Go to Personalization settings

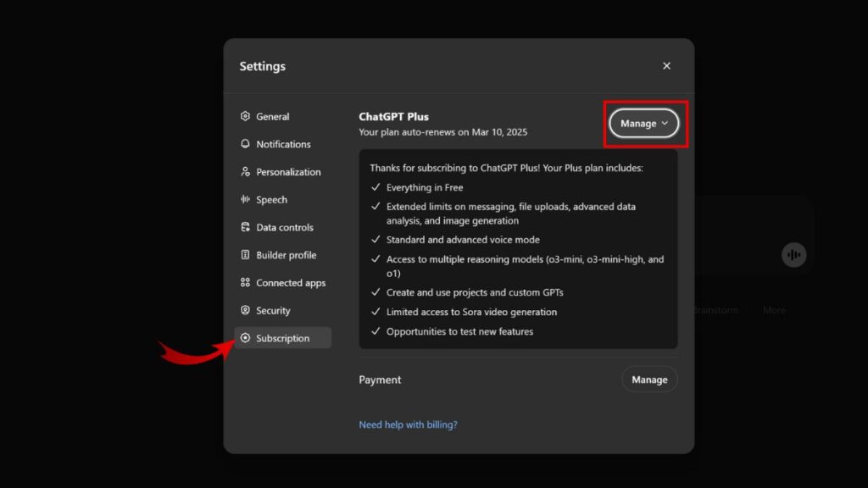[283, 171]
